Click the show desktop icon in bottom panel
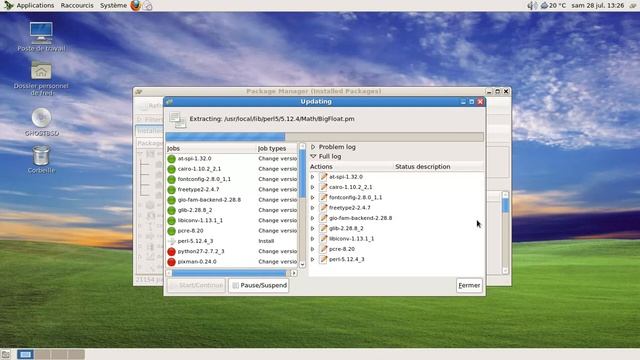The width and height of the screenshot is (640, 360). (x=6, y=354)
